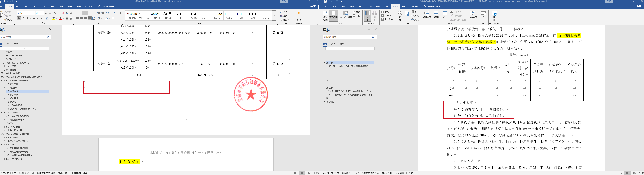644x175 pixels.
Task: Decrease paragraph indent in left window
Action: (98, 13)
